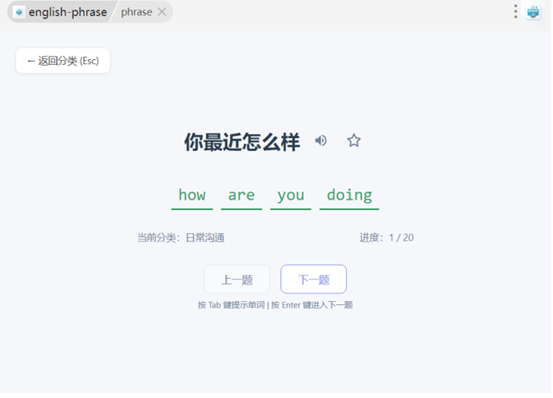
Task: Click the english-phrase app logo icon
Action: 19,12
